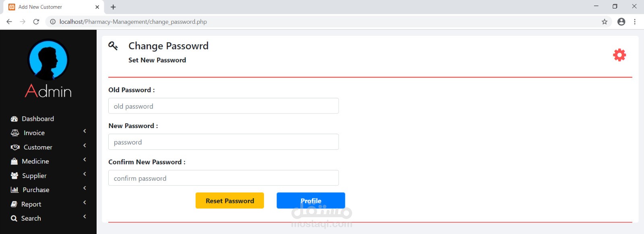Click the Customer handshake icon
This screenshot has height=234, width=644.
[15, 147]
